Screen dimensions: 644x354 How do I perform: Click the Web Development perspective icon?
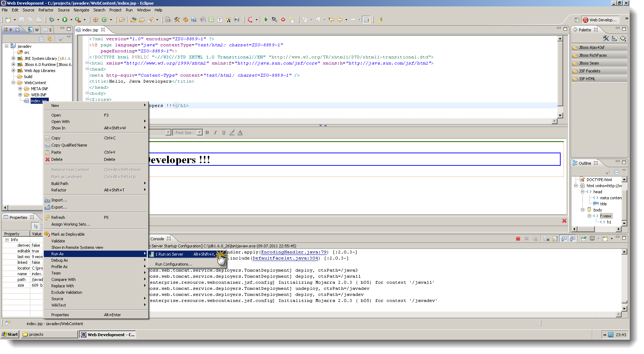pos(585,20)
